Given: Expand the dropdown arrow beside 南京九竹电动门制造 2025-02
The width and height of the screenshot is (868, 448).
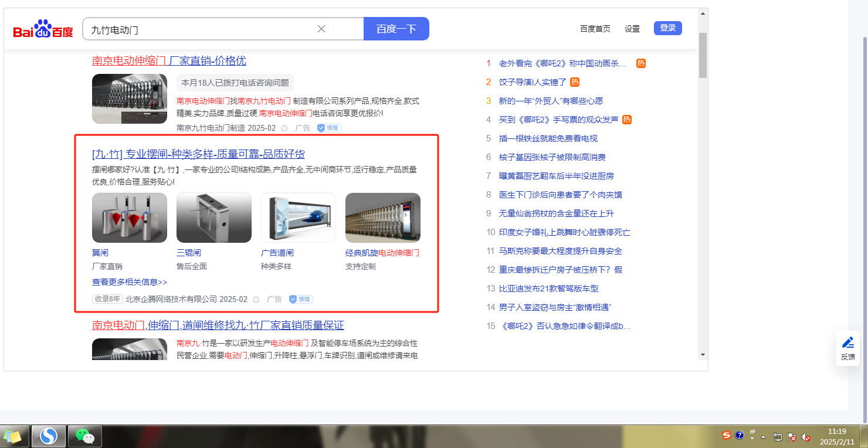Looking at the screenshot, I should [284, 128].
